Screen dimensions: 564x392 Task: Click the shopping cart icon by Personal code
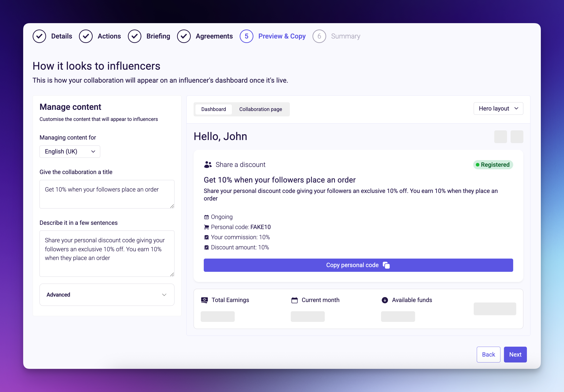coord(206,227)
